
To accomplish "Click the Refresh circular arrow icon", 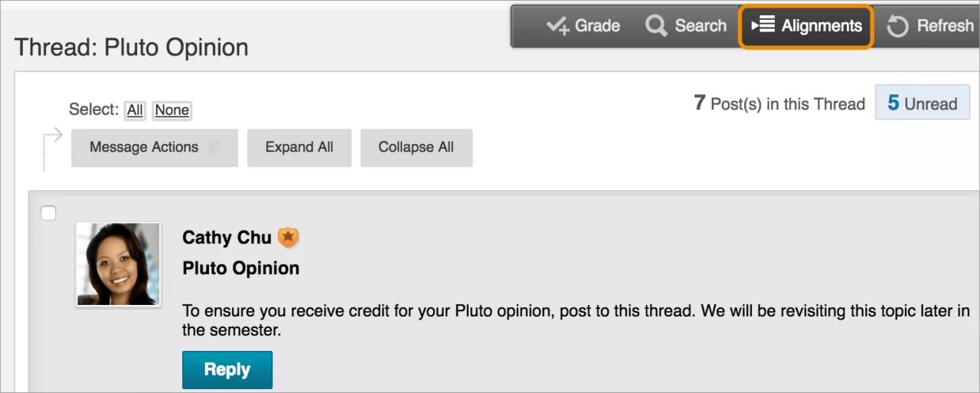I will tap(897, 27).
